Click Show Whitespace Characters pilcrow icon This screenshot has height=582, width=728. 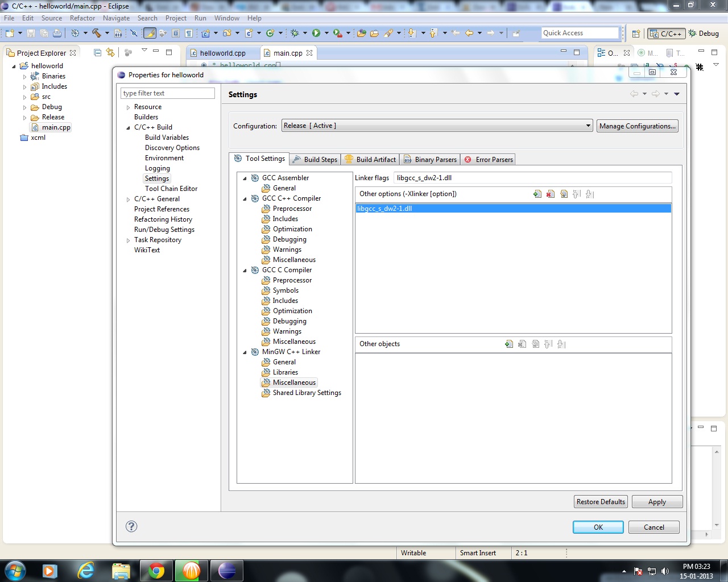(x=188, y=33)
